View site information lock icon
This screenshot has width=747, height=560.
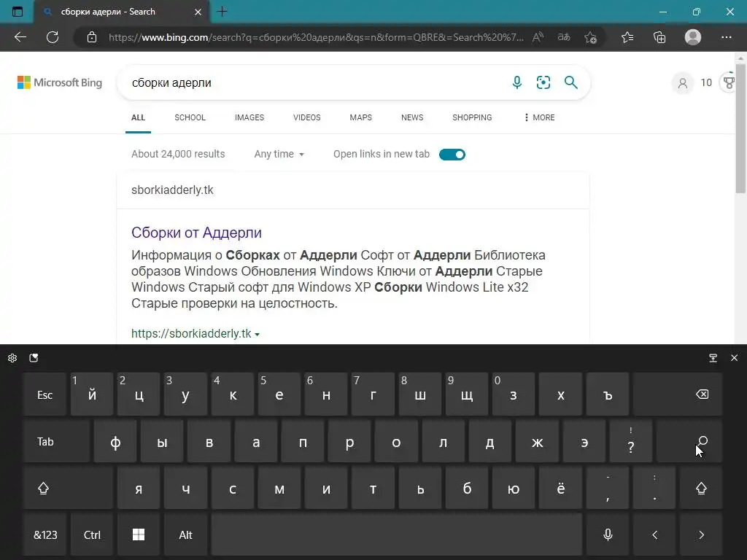[92, 37]
